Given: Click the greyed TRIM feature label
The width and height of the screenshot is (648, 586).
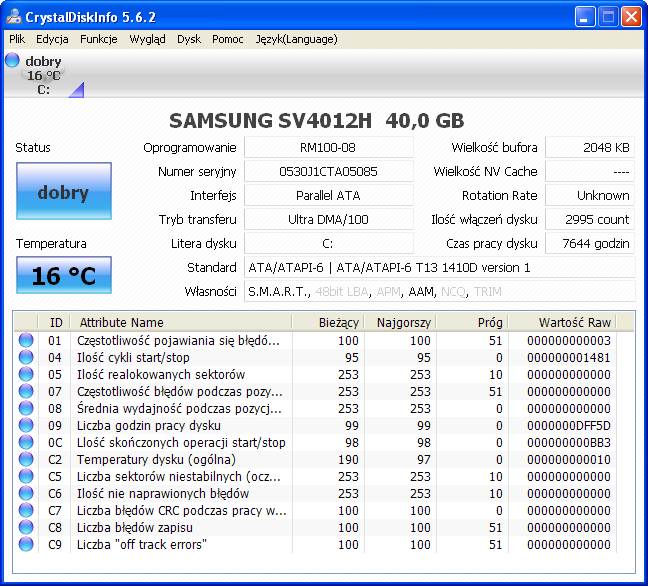Looking at the screenshot, I should coord(488,292).
